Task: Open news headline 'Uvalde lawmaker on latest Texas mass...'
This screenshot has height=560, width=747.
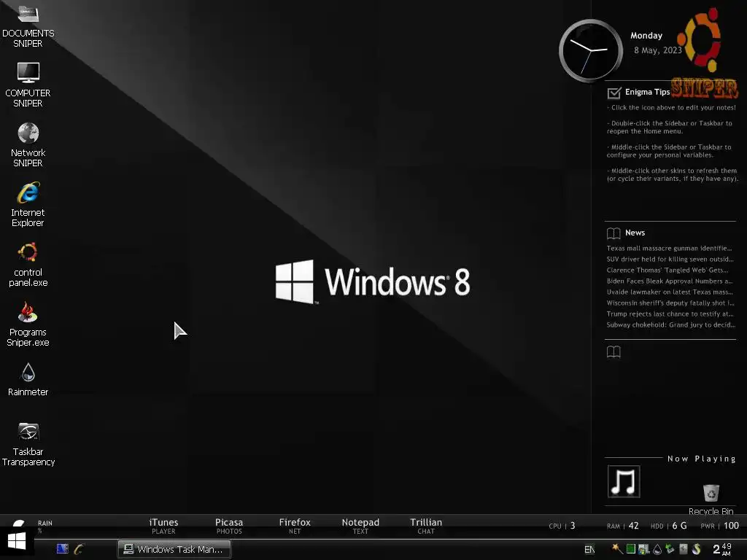Action: [x=670, y=292]
